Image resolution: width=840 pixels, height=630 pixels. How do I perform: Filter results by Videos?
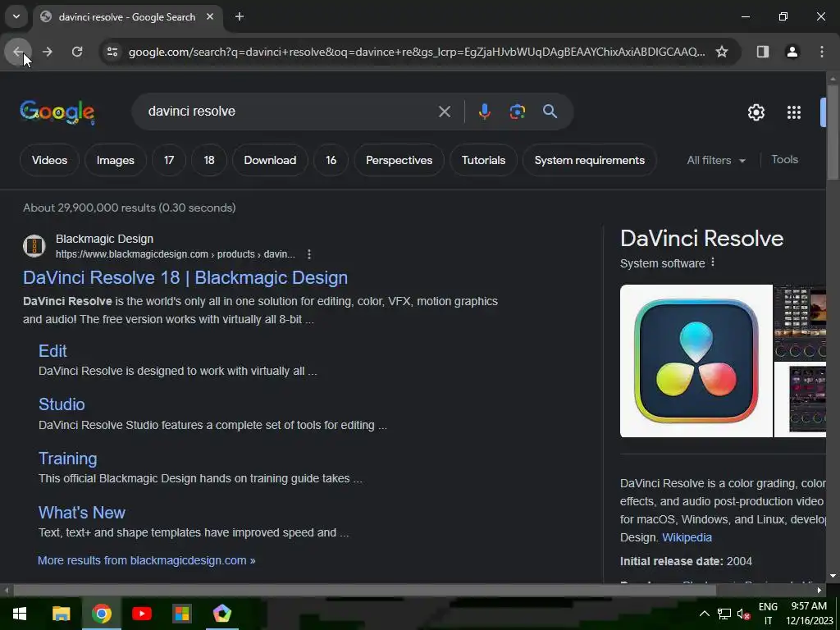[x=49, y=160]
